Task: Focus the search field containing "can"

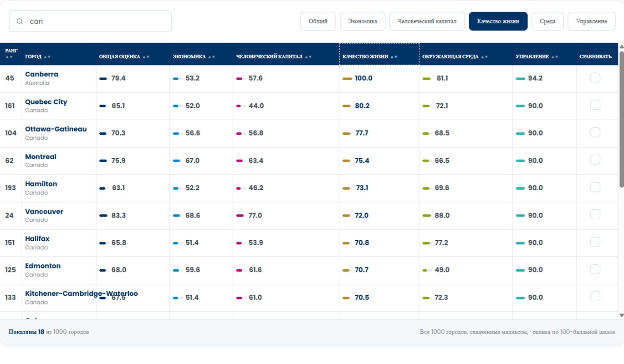Action: [90, 21]
